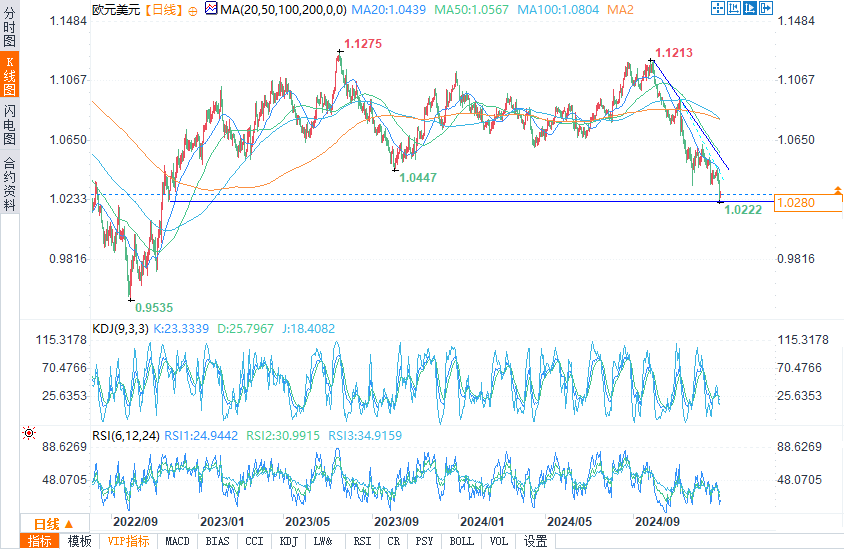Click the 2024/05 date axis label

click(x=569, y=522)
